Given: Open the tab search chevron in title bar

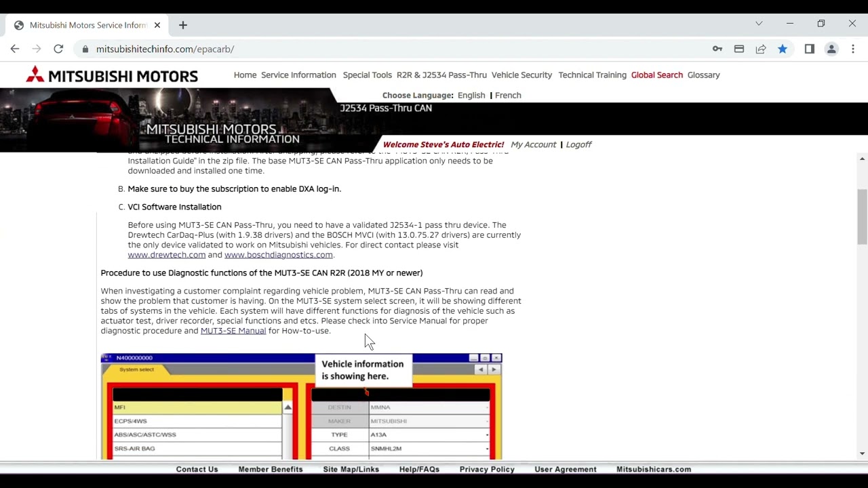Looking at the screenshot, I should pos(759,24).
